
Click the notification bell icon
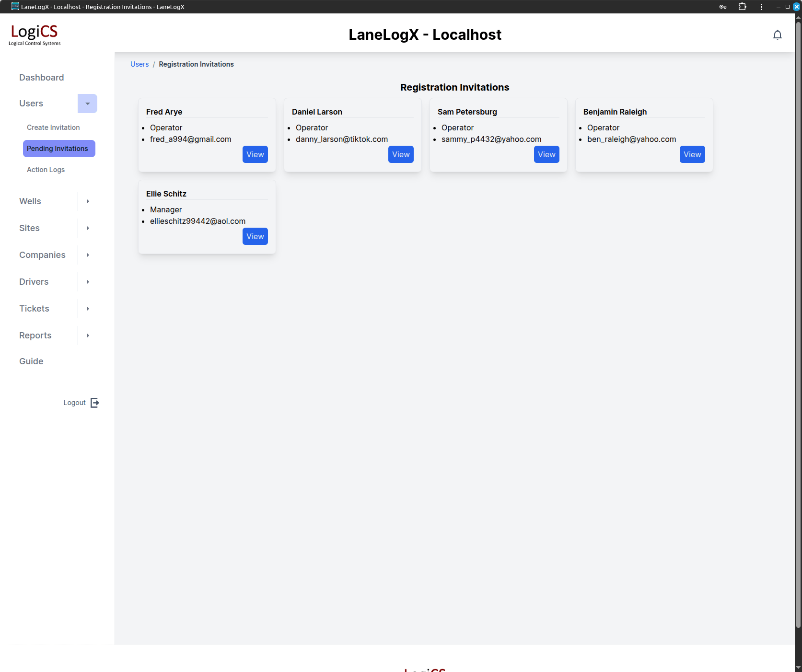pos(777,35)
